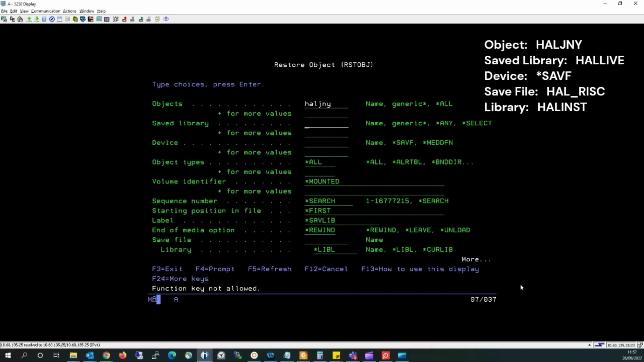This screenshot has width=644, height=362.
Task: Click the Copy toolbar icon
Action: click(12, 19)
